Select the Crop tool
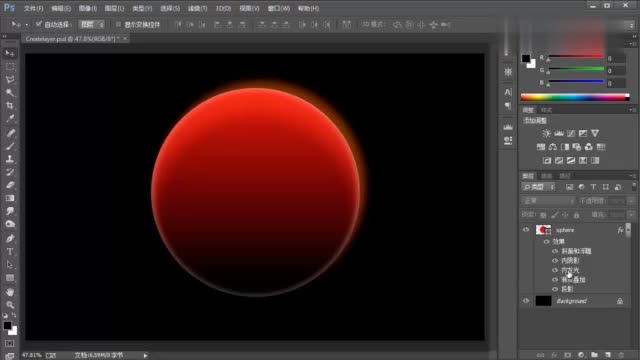The height and width of the screenshot is (360, 640). [x=10, y=106]
